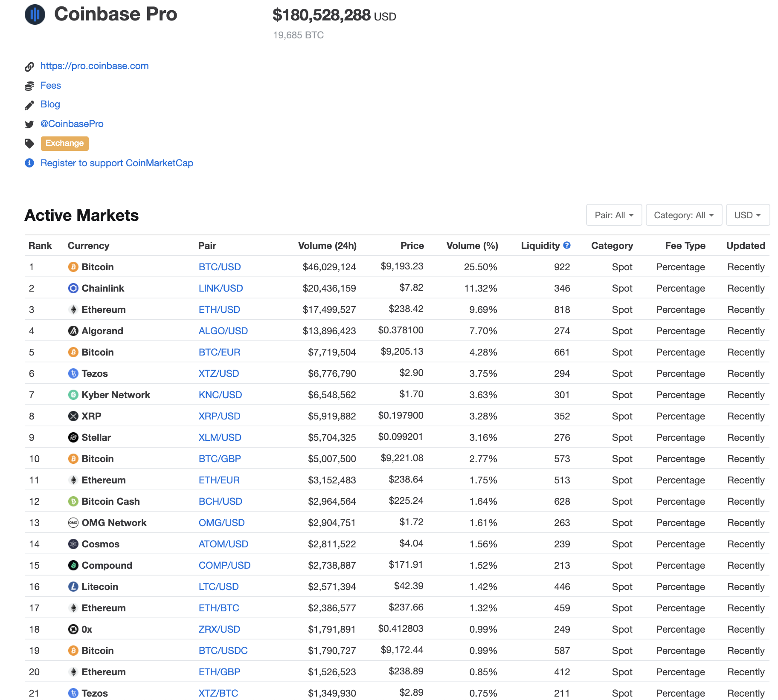Click the Coinbase Pro logo icon
Image resolution: width=778 pixels, height=700 pixels.
[x=35, y=14]
